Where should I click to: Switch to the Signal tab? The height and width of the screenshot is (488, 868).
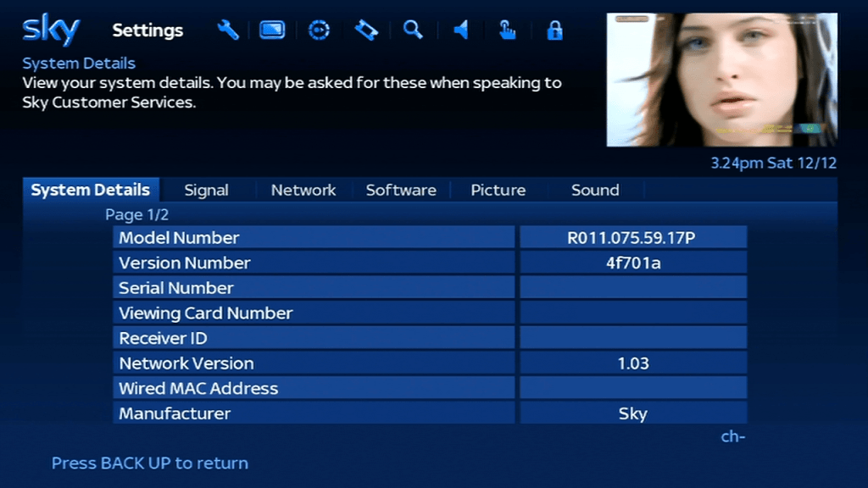coord(206,190)
